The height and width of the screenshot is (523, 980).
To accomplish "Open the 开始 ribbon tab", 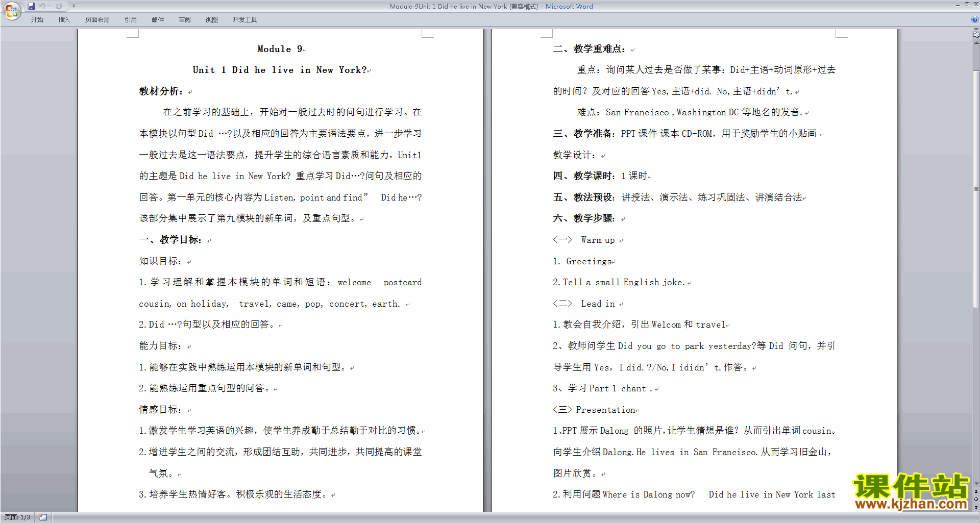I will [x=37, y=20].
